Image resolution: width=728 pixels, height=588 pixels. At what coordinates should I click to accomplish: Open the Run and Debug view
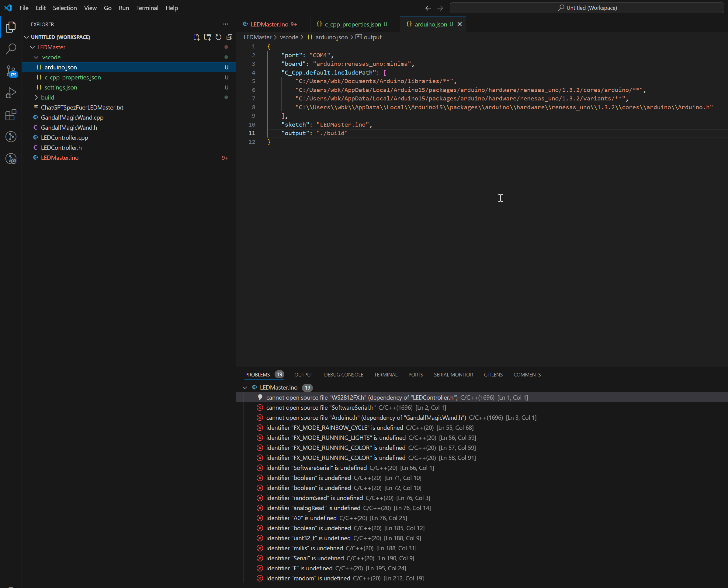pyautogui.click(x=11, y=93)
